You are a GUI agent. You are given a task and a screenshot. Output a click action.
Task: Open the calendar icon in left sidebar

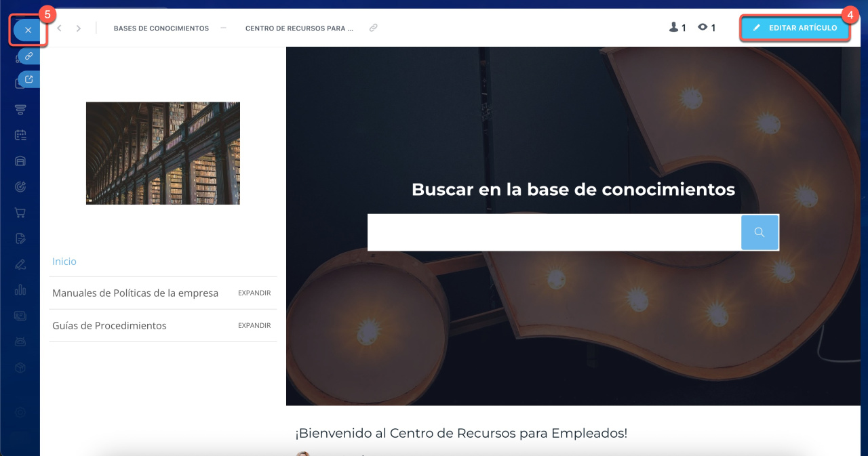coord(20,135)
